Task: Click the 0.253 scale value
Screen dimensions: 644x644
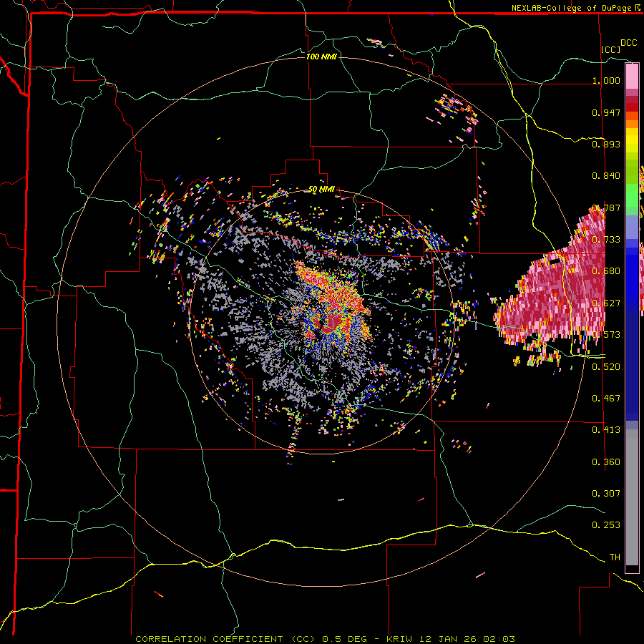Action: pos(606,525)
